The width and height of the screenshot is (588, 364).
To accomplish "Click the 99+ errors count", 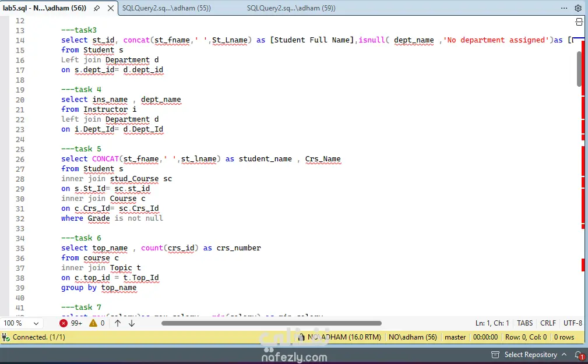I will [x=76, y=323].
